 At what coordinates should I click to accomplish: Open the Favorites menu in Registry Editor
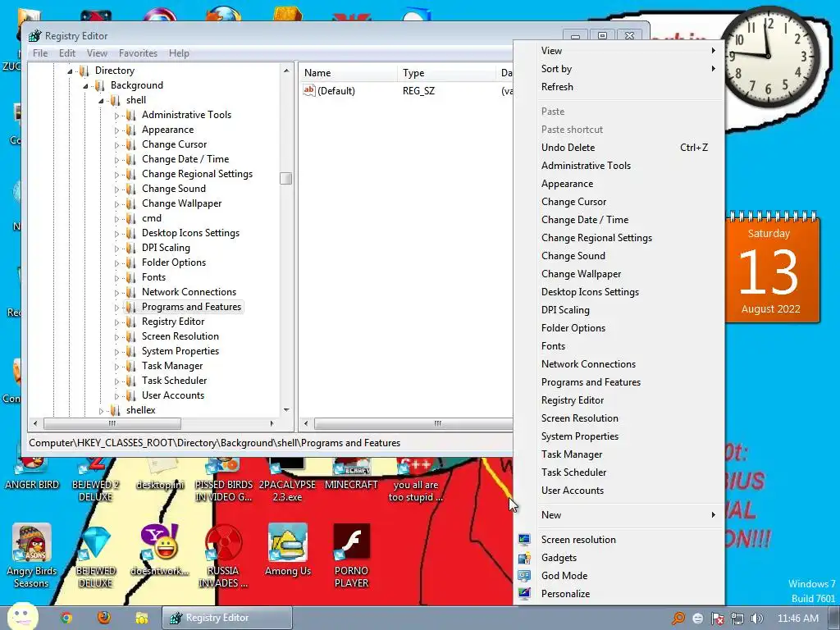tap(138, 53)
